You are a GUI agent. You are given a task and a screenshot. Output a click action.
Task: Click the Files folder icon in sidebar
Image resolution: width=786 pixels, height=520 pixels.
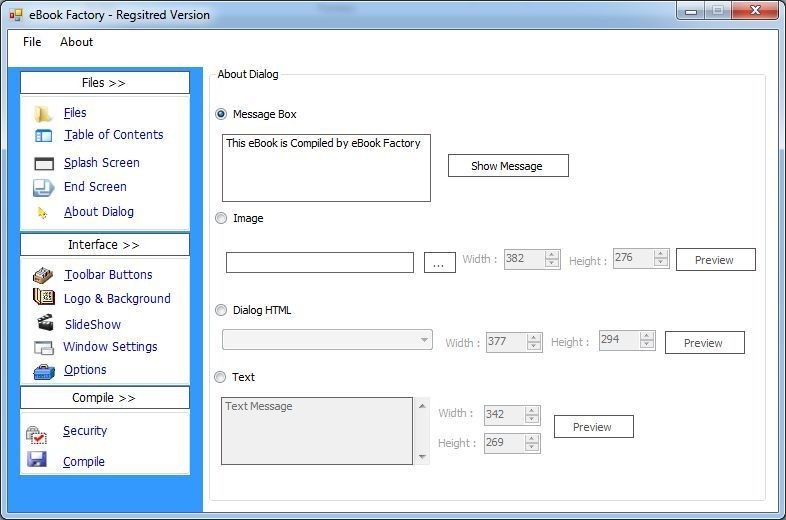pyautogui.click(x=43, y=114)
